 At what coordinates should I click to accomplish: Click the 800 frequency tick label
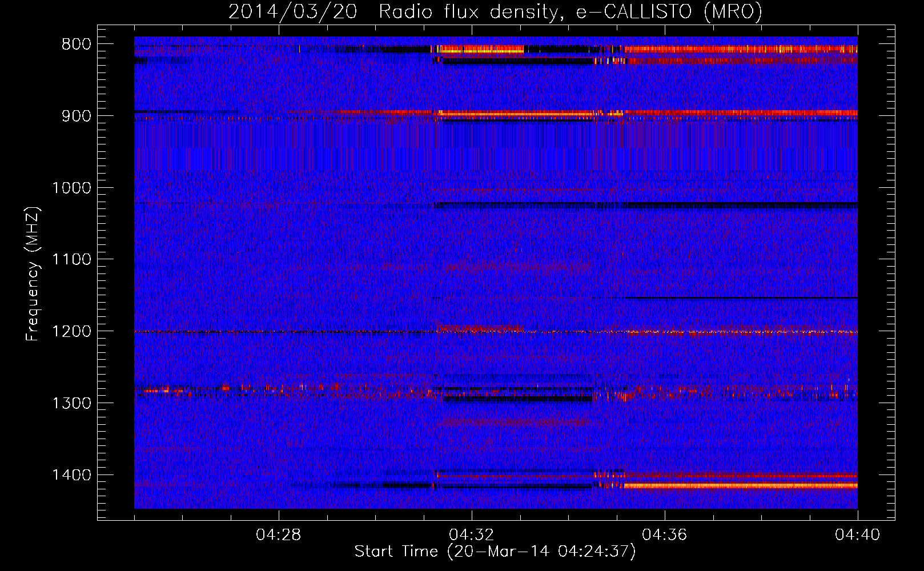coord(77,45)
